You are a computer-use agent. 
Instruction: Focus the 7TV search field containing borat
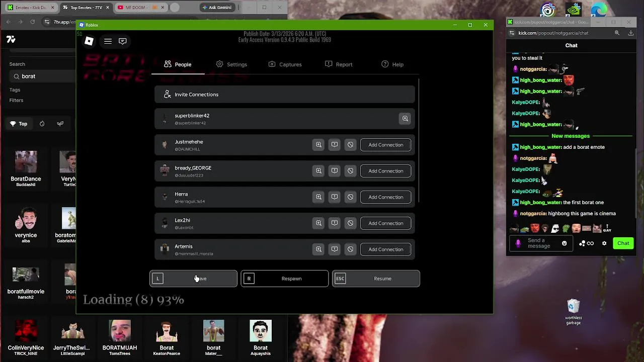pos(43,76)
